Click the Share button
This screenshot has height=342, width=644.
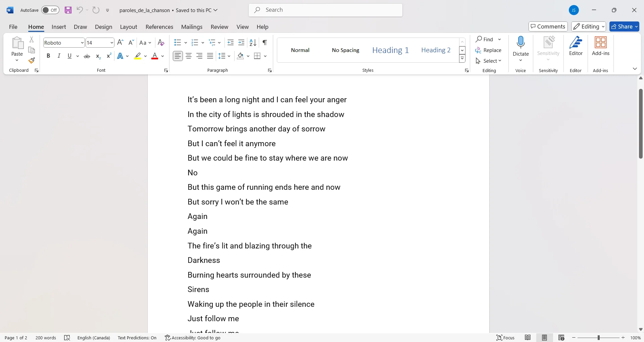tap(624, 26)
